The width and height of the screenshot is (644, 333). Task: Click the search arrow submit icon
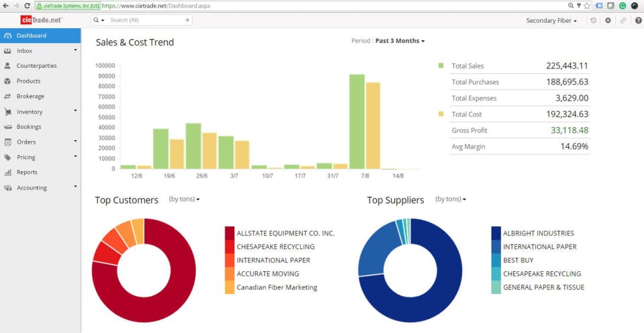point(187,19)
